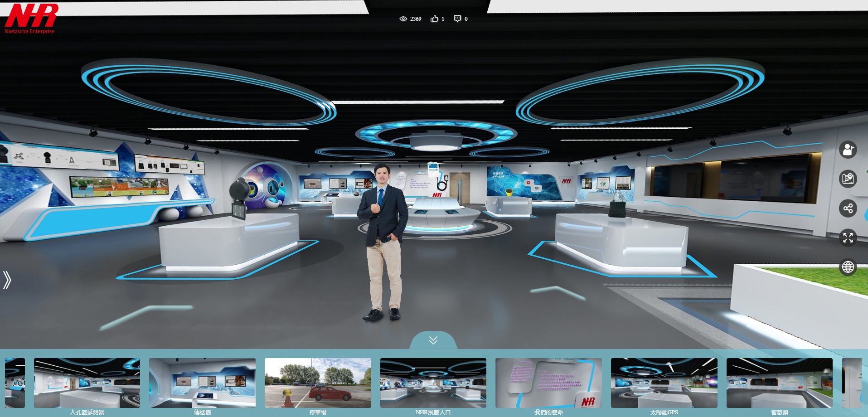Click the eye view count icon
This screenshot has height=417, width=868.
[x=403, y=19]
